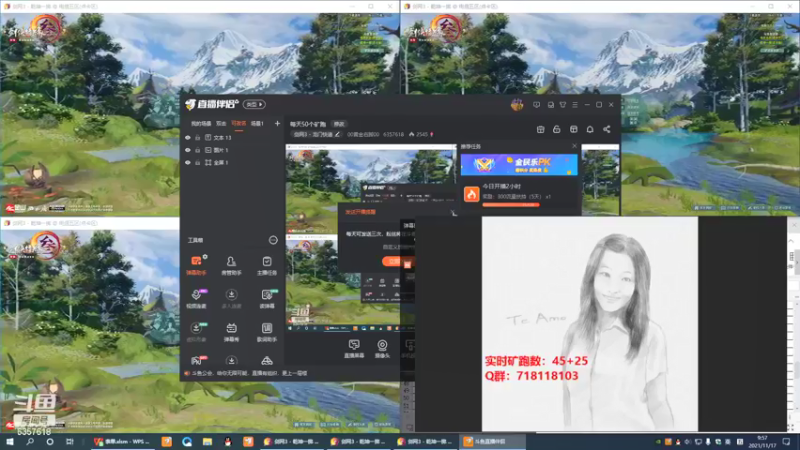Open the QQ penguin icon in the taskbar
This screenshot has width=800, height=450.
point(228,441)
